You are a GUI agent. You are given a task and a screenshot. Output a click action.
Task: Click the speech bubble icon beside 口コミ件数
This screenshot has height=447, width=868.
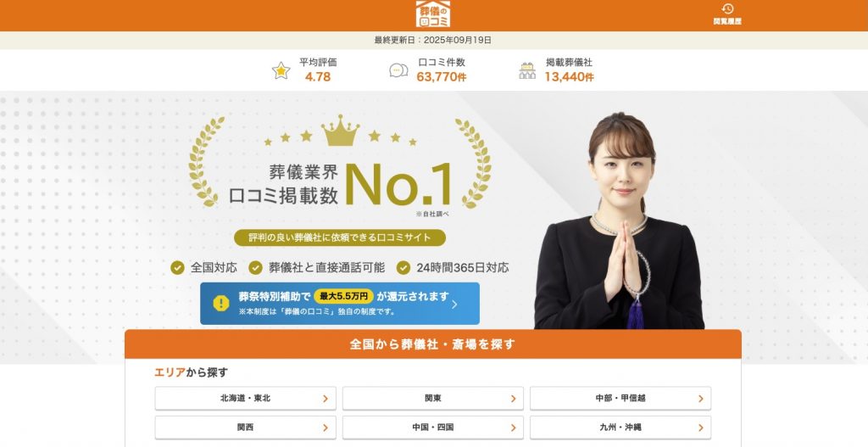click(x=398, y=70)
